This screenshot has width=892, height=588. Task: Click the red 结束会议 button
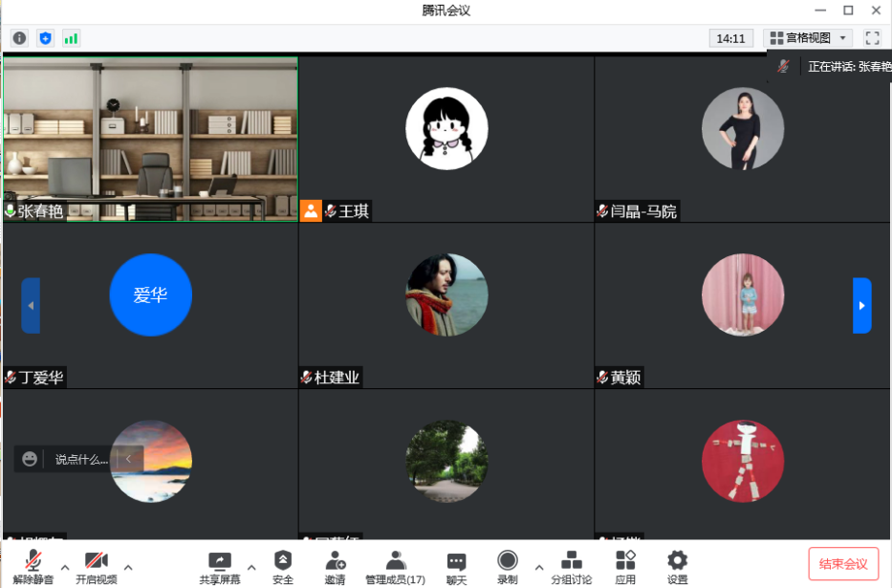843,564
